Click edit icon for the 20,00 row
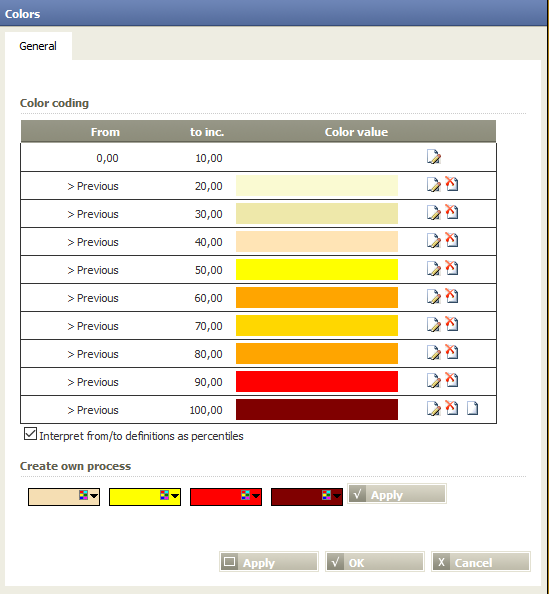This screenshot has width=549, height=594. click(x=434, y=184)
